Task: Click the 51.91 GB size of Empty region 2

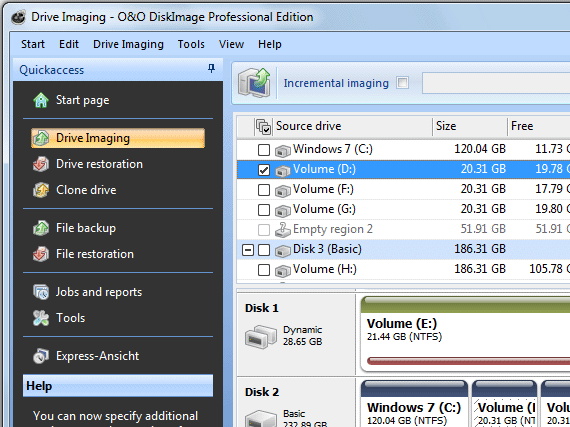Action: (483, 229)
